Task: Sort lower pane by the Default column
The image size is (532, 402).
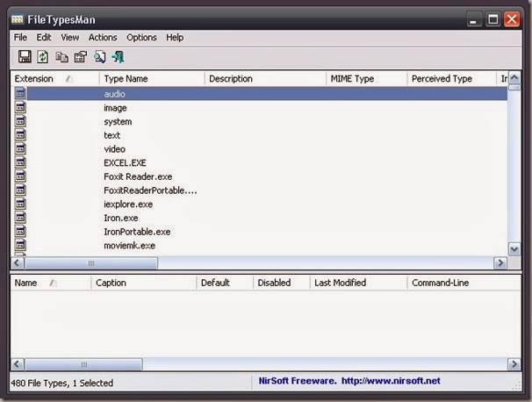Action: (225, 283)
